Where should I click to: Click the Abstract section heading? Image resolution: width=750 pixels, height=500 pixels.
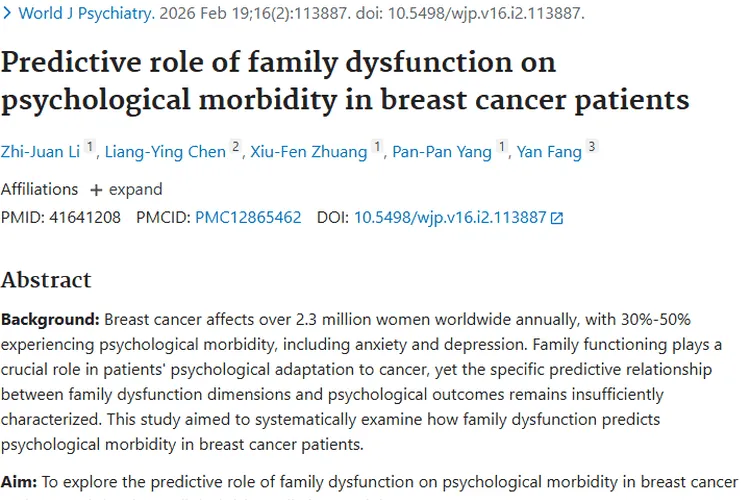pyautogui.click(x=46, y=279)
